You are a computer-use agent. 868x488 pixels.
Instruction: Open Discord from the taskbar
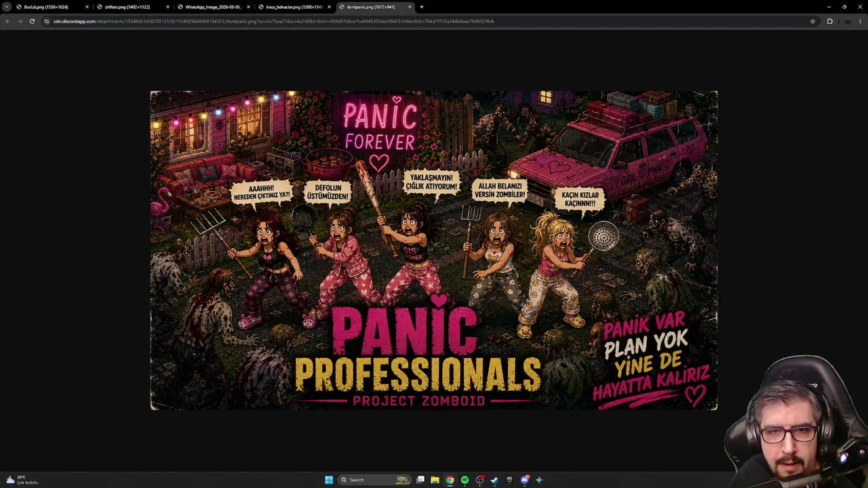[524, 480]
